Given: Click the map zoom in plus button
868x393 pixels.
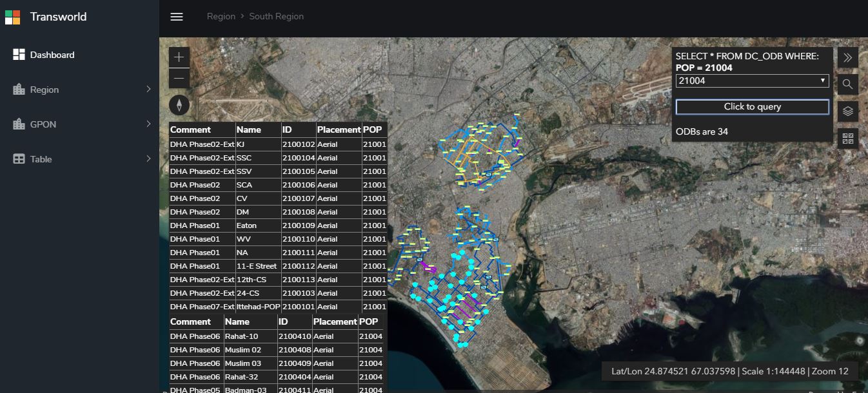Looking at the screenshot, I should [179, 57].
